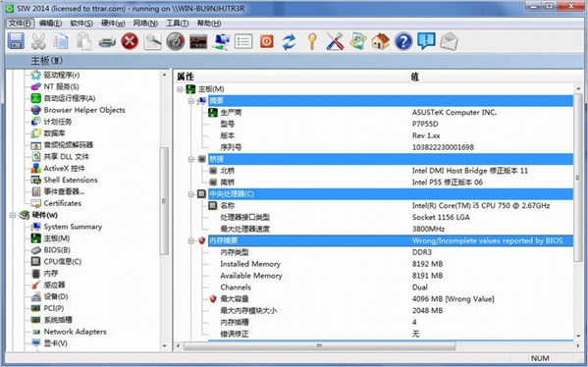The image size is (588, 367).
Task: Select 显卡(V) tree item
Action: click(x=56, y=343)
